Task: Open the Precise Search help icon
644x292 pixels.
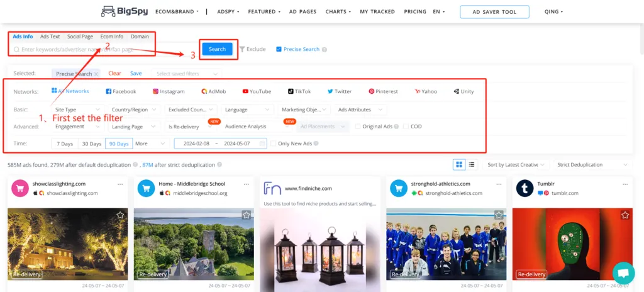Action: 325,49
